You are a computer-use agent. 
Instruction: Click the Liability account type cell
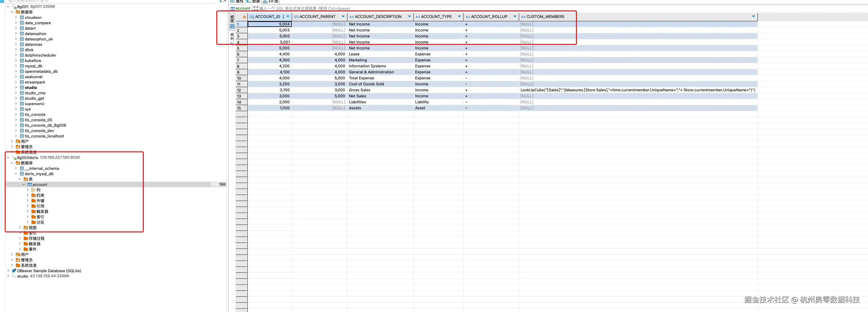click(x=438, y=102)
